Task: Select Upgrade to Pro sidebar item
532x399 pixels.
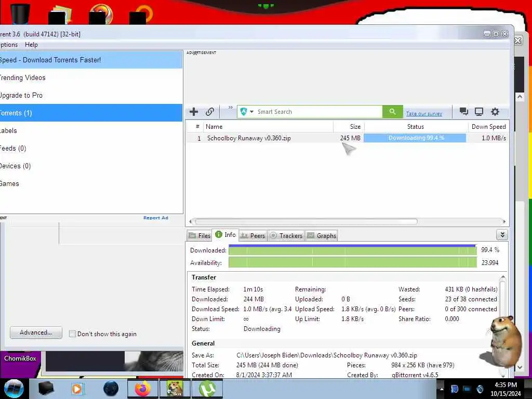Action: 91,96
